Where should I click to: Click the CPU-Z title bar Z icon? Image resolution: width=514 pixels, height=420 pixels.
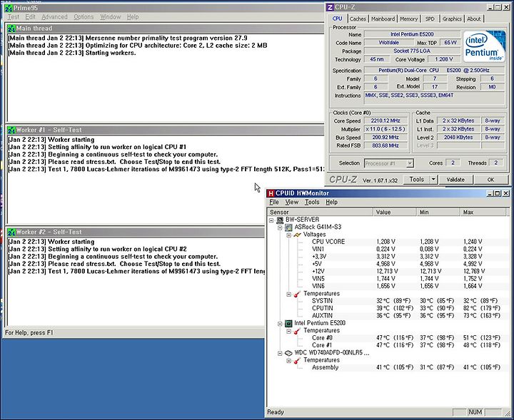330,7
